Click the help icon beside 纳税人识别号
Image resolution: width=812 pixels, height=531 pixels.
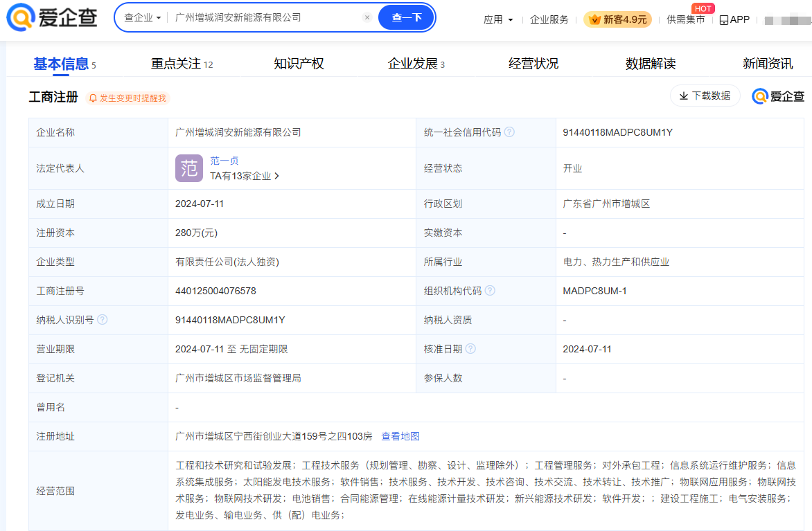[x=103, y=319]
